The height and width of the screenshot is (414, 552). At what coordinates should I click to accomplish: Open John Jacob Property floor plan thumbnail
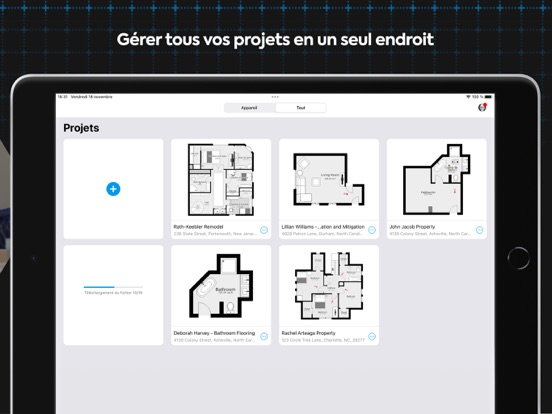(x=437, y=180)
